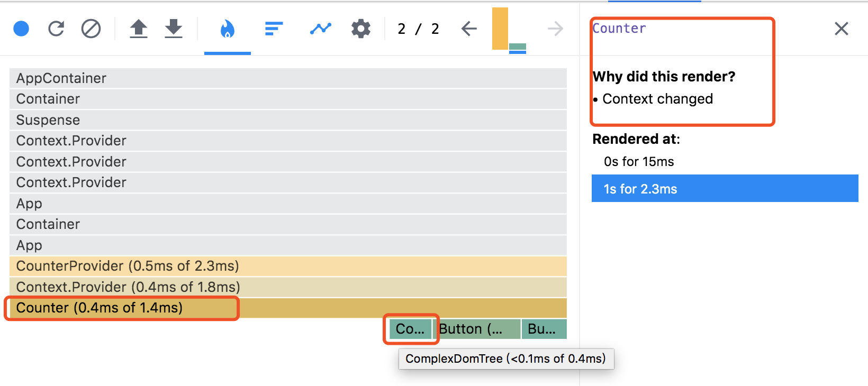The width and height of the screenshot is (868, 386).
Task: Clear profiling data icon
Action: tap(91, 29)
